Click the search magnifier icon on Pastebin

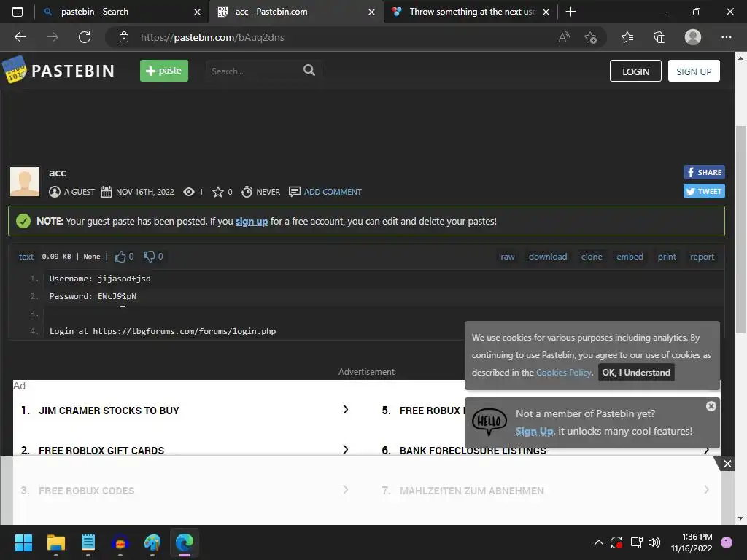pos(309,71)
